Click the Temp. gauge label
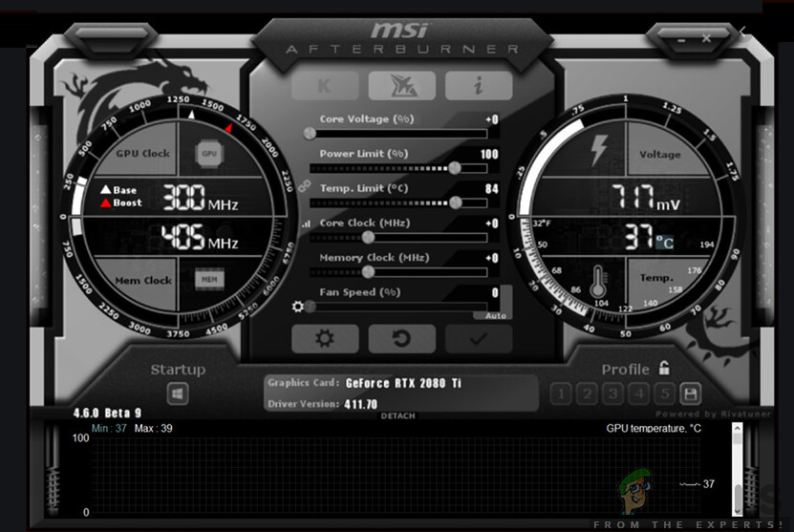The image size is (794, 532). tap(656, 278)
